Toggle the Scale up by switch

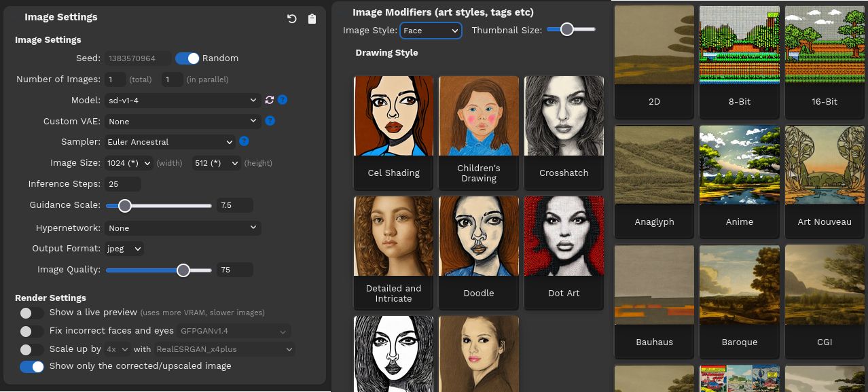pyautogui.click(x=32, y=350)
